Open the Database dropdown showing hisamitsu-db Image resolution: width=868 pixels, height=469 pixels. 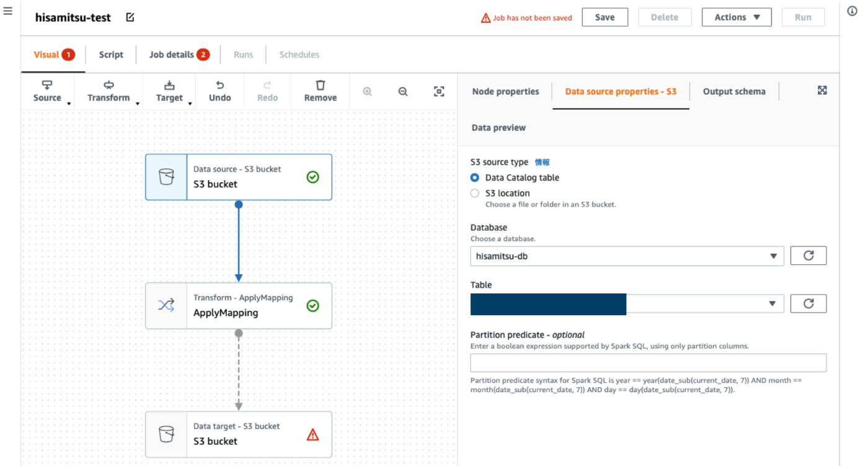[627, 256]
